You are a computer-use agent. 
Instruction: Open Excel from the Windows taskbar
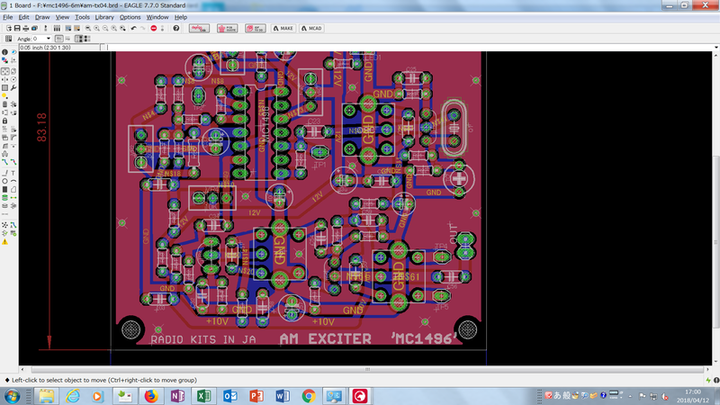click(x=205, y=397)
